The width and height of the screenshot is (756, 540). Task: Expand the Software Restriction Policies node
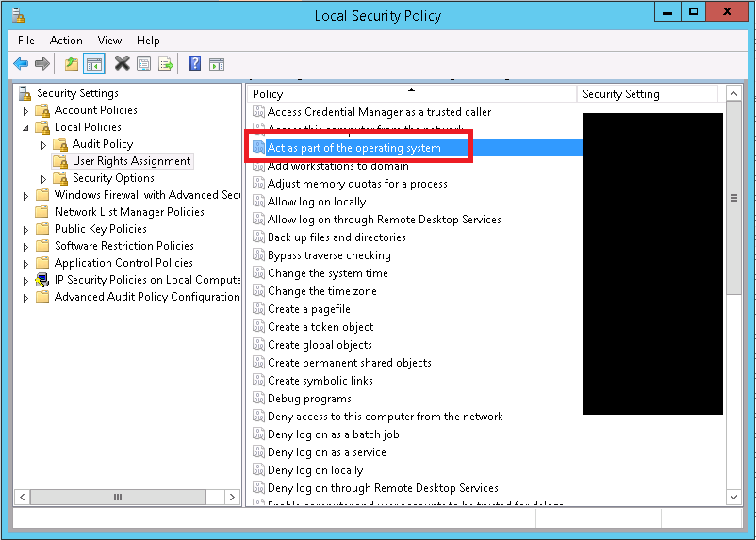pos(26,247)
